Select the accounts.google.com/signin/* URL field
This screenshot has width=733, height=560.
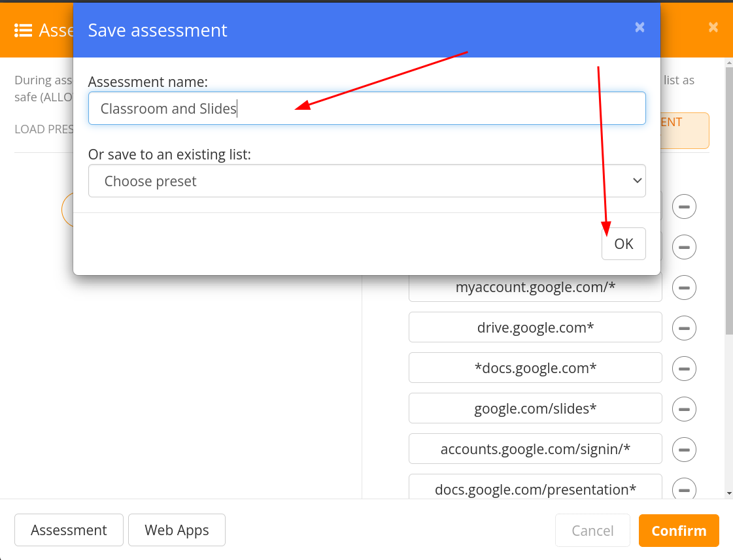click(536, 449)
